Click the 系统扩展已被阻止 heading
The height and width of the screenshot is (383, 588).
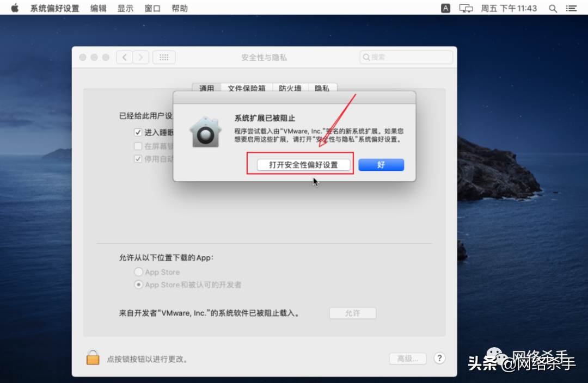pos(265,118)
